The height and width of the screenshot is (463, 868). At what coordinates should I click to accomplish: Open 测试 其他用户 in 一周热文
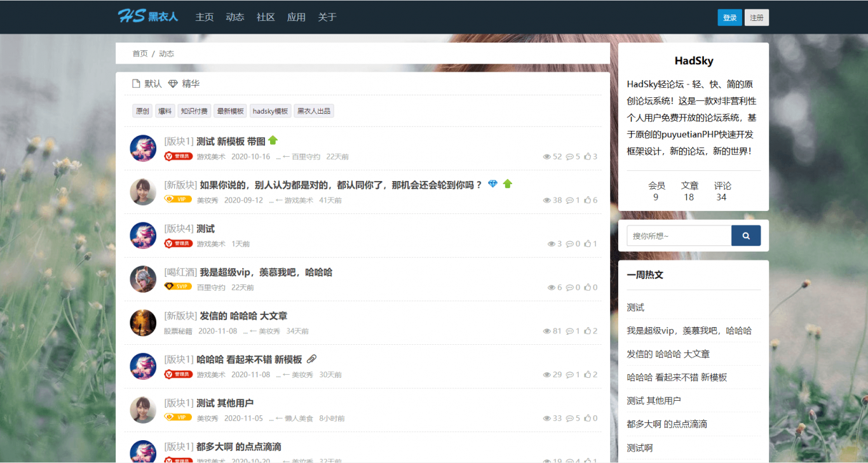[x=654, y=401]
